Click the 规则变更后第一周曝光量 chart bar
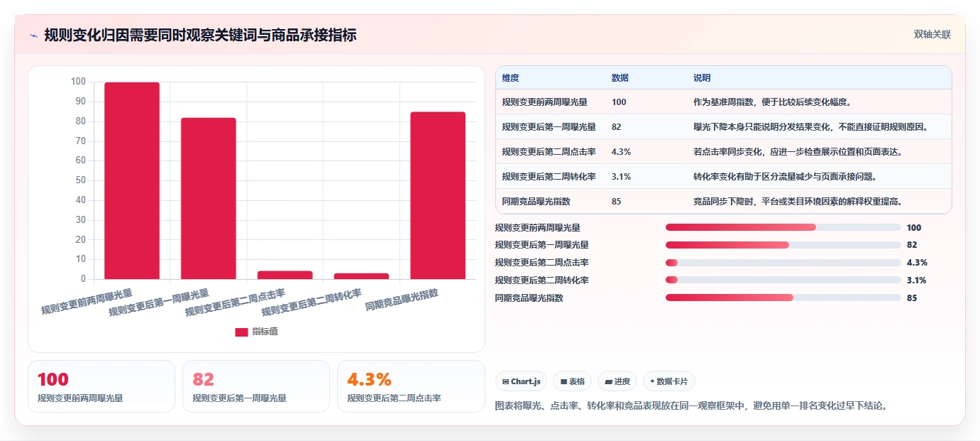 point(209,198)
